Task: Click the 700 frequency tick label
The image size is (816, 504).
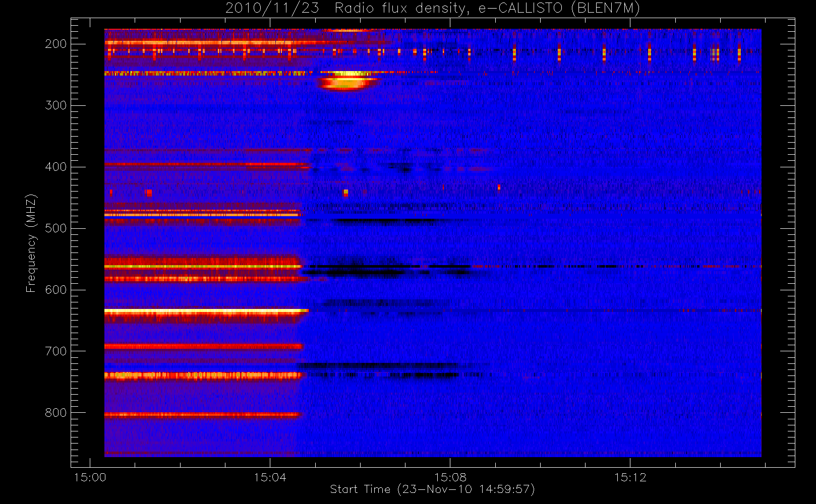Action: pos(55,351)
